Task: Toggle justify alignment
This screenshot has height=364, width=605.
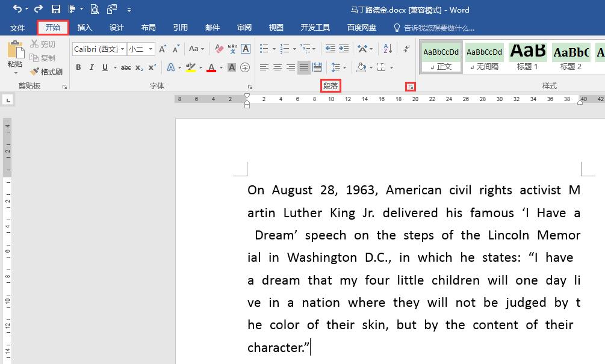Action: [x=303, y=67]
